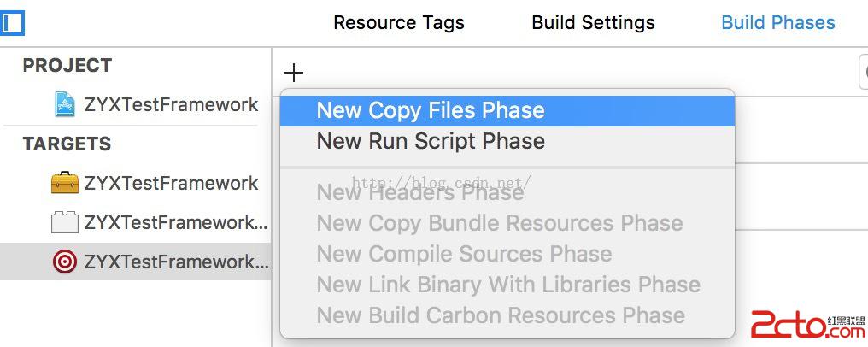
Task: Pick New Headers Phase menu entry
Action: point(419,192)
